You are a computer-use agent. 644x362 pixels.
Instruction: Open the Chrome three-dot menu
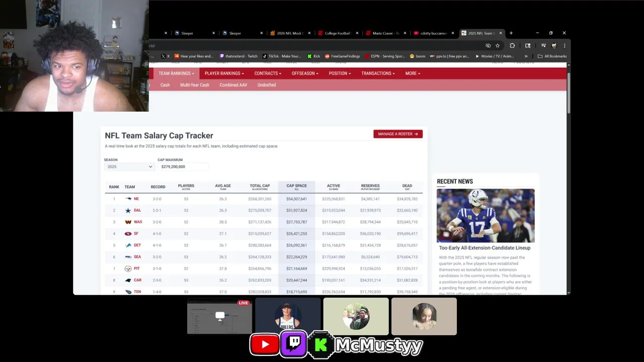[564, 45]
